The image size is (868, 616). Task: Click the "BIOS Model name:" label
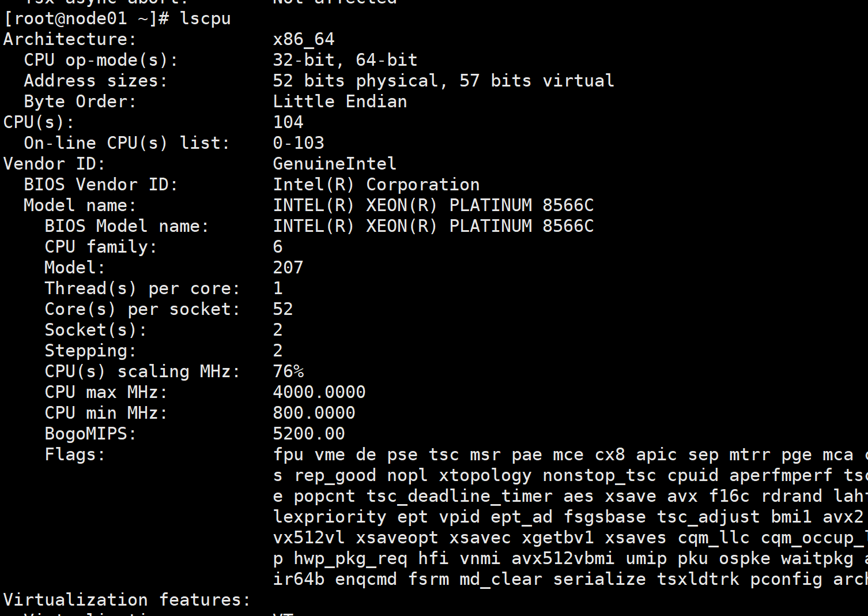point(126,226)
